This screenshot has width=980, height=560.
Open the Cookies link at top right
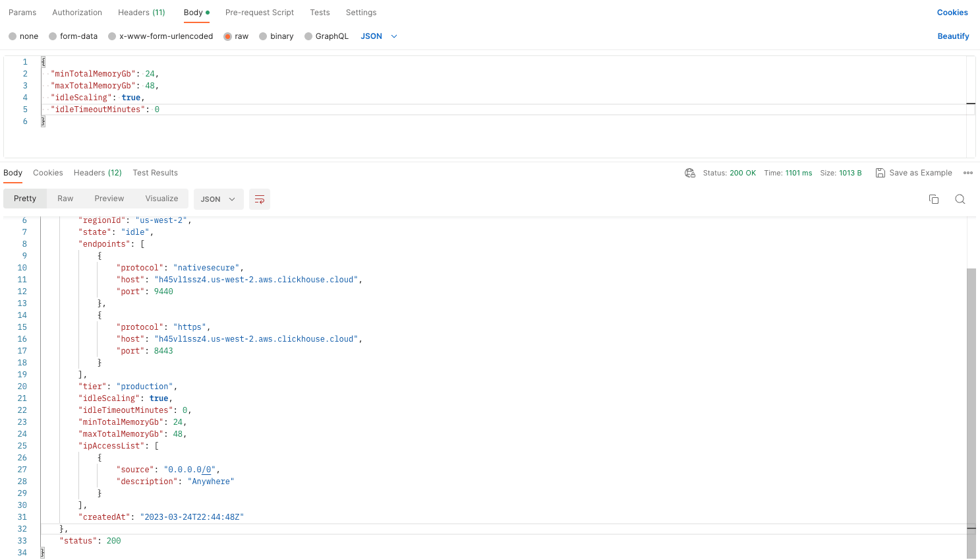tap(952, 13)
